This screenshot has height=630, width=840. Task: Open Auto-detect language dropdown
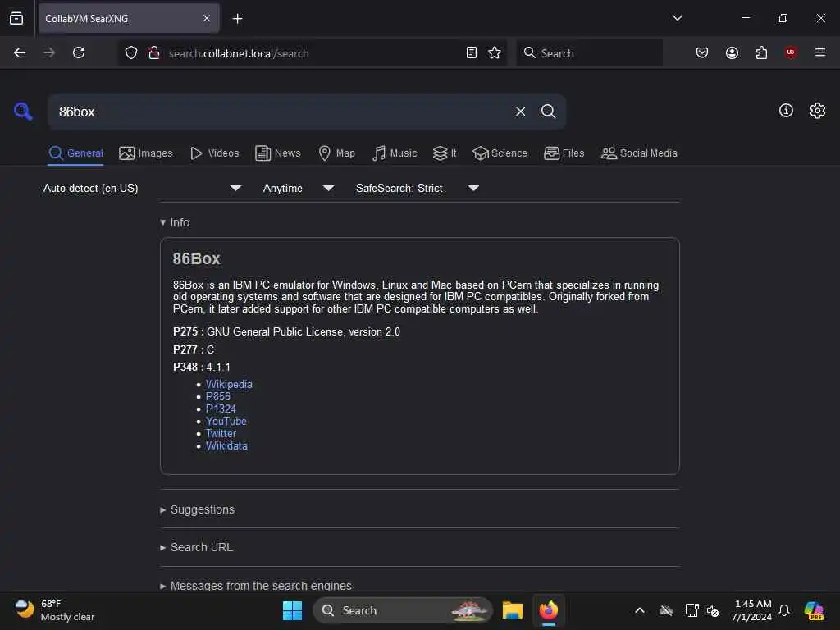pyautogui.click(x=142, y=188)
